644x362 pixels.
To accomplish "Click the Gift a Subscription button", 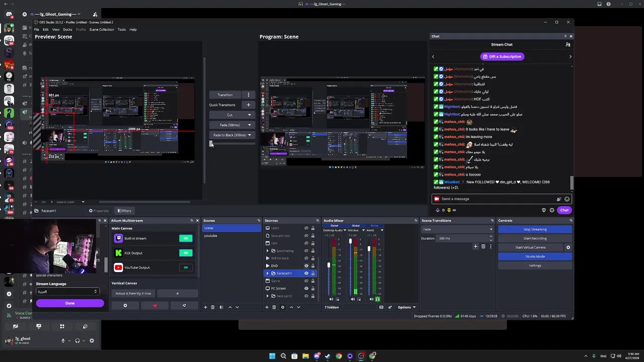I will pyautogui.click(x=502, y=56).
